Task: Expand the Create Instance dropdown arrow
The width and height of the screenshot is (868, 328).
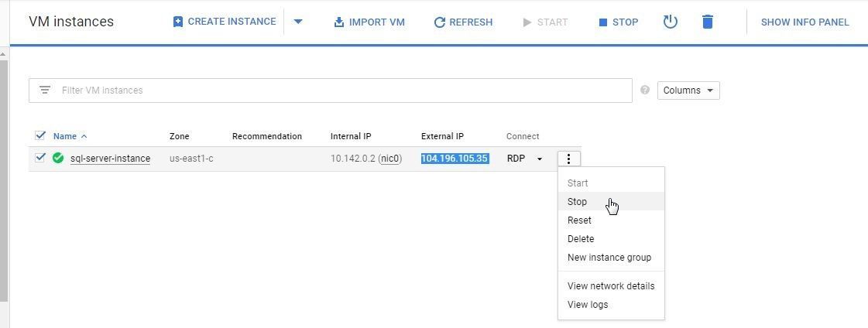Action: (x=298, y=22)
